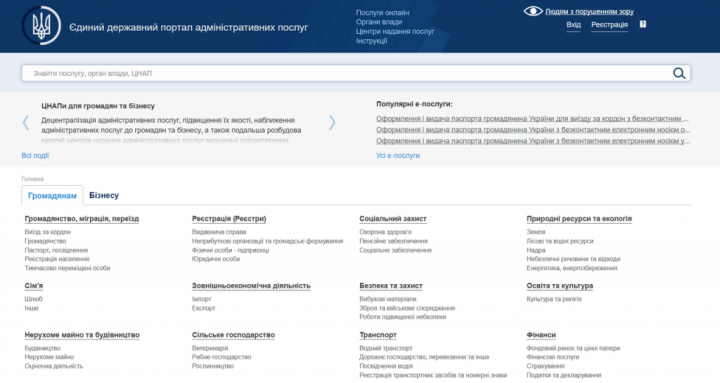Click Пенсійне забезпечення subcategory
Screen dimensions: 720x383
394,241
